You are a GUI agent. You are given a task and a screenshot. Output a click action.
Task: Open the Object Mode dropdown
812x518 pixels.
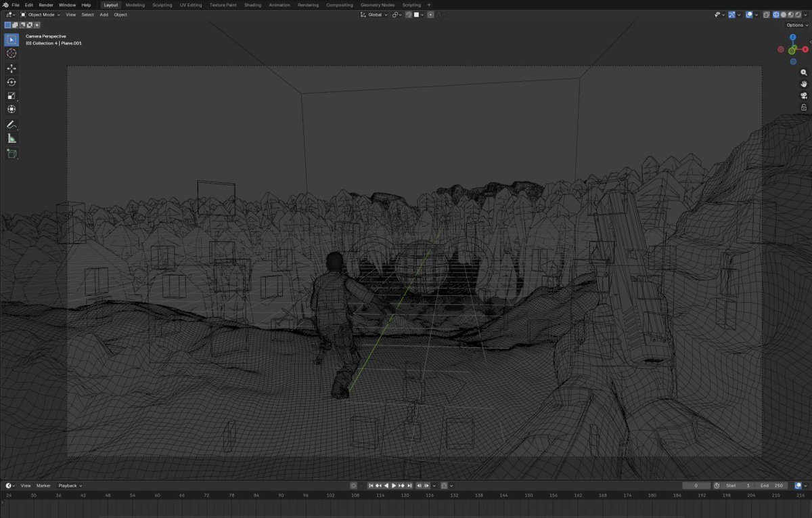pos(41,15)
